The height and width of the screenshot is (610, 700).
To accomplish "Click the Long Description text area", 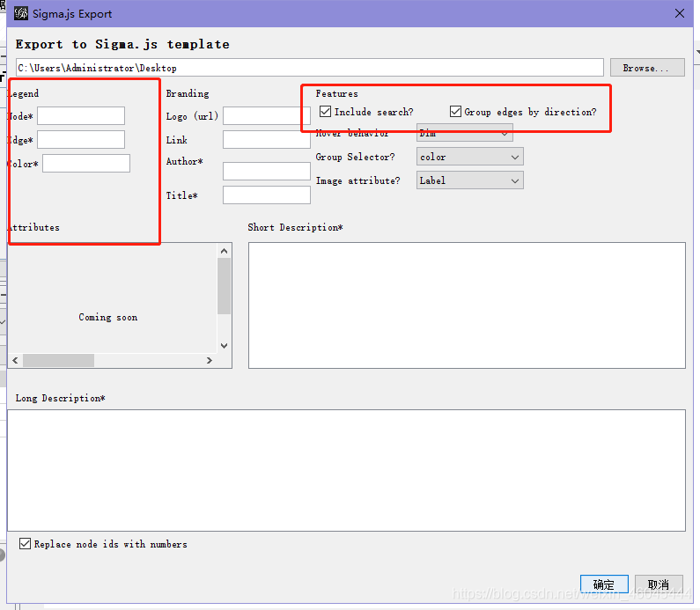I will pos(346,470).
